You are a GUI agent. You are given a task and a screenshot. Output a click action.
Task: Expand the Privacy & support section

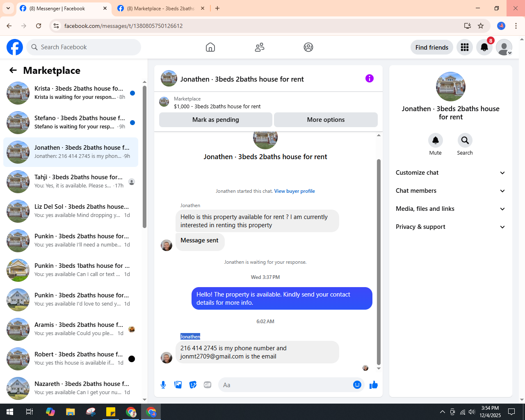451,227
